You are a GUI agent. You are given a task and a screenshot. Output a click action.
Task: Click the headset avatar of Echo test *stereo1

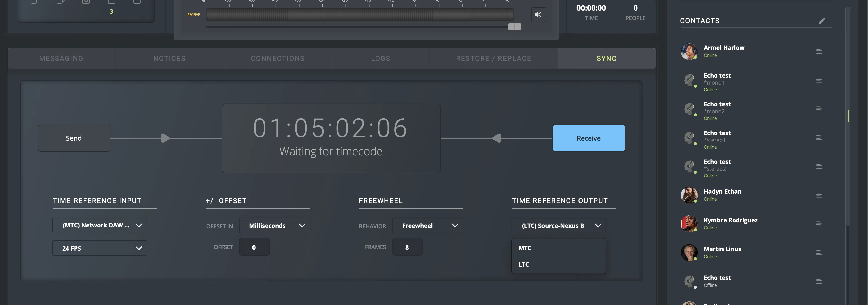click(x=689, y=138)
